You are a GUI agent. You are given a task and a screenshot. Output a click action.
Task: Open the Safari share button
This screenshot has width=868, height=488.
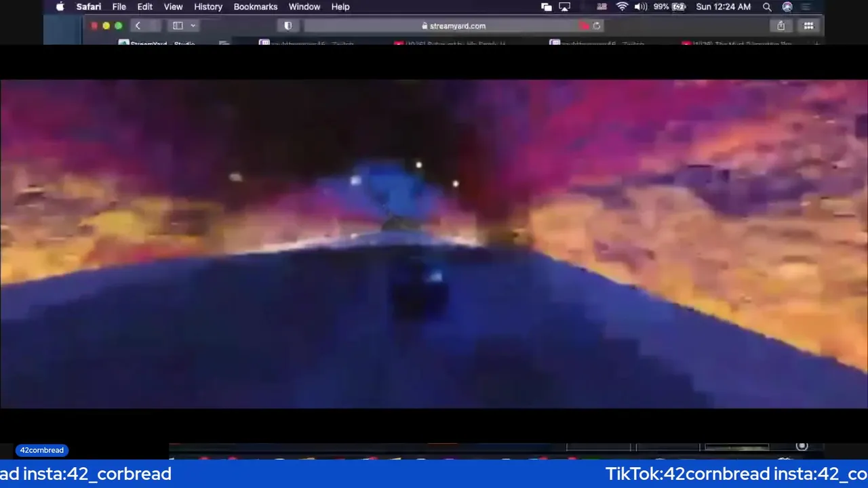point(781,26)
